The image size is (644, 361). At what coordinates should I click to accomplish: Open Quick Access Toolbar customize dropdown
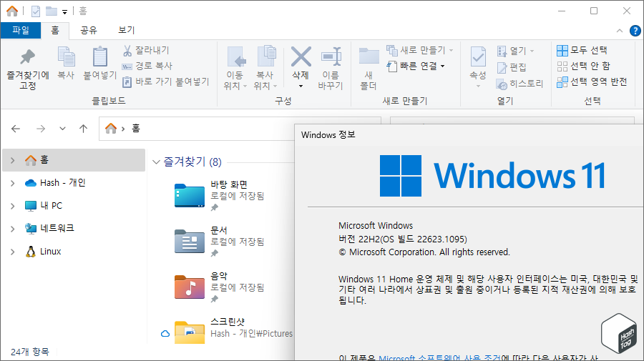(x=64, y=12)
